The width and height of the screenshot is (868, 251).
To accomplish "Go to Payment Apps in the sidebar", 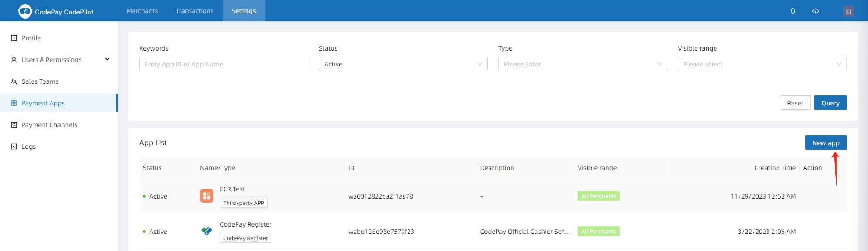I will (x=59, y=103).
